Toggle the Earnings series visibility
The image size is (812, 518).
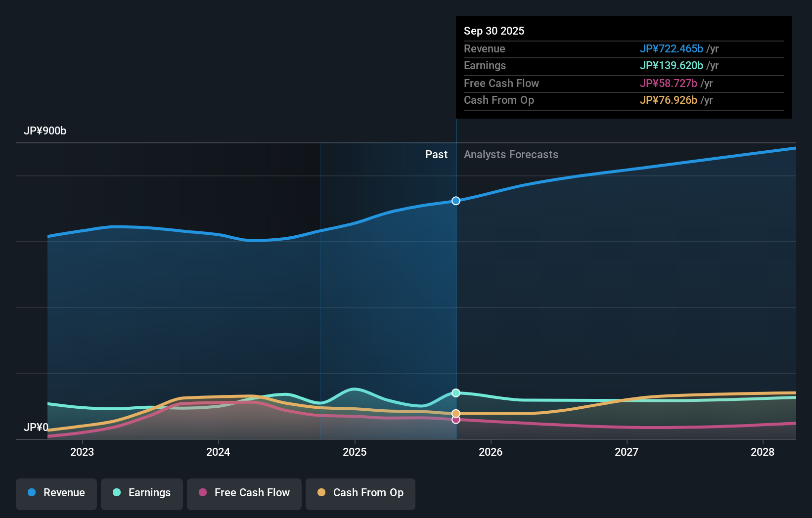(142, 493)
